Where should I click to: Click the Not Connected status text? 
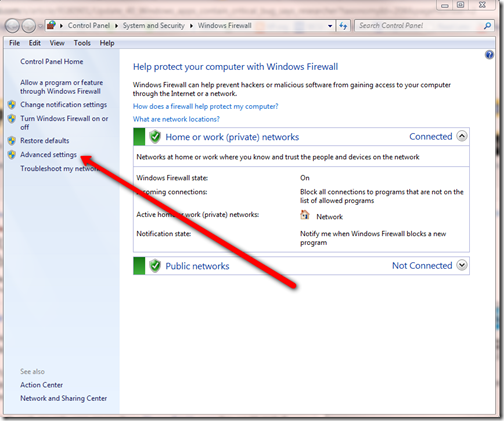pyautogui.click(x=422, y=266)
